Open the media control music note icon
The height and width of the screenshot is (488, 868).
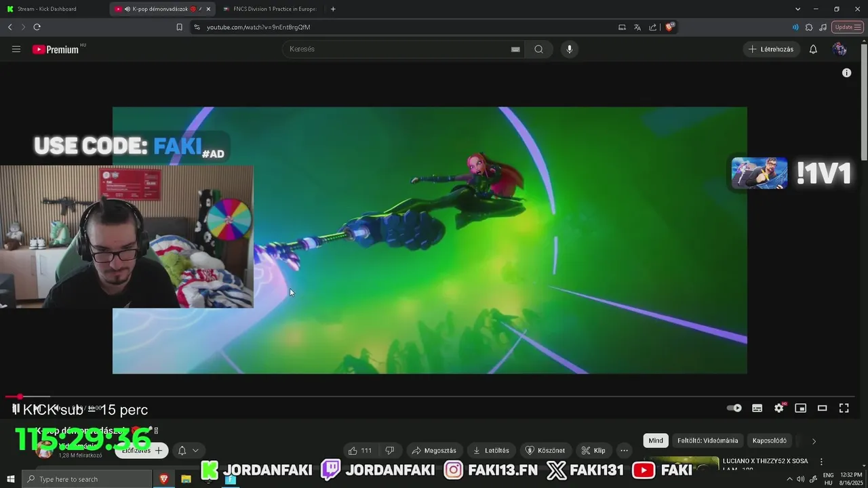[x=823, y=27]
